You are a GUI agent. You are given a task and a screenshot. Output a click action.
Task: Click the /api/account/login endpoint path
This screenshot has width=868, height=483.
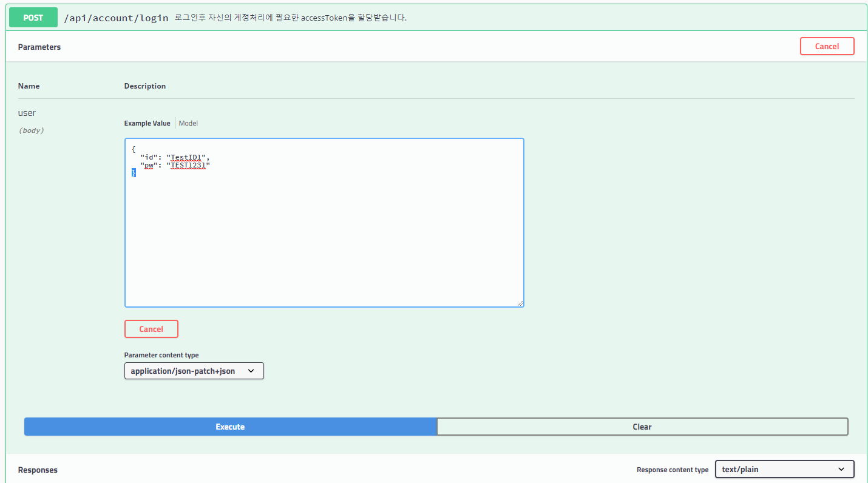[116, 18]
